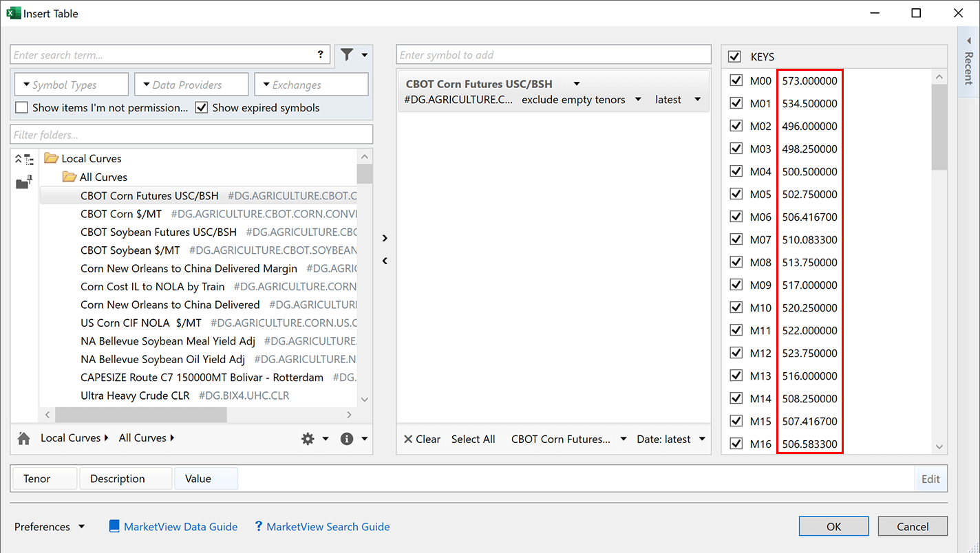Uncheck the KEYS header checkbox
Screen dimensions: 980x553
tap(734, 56)
